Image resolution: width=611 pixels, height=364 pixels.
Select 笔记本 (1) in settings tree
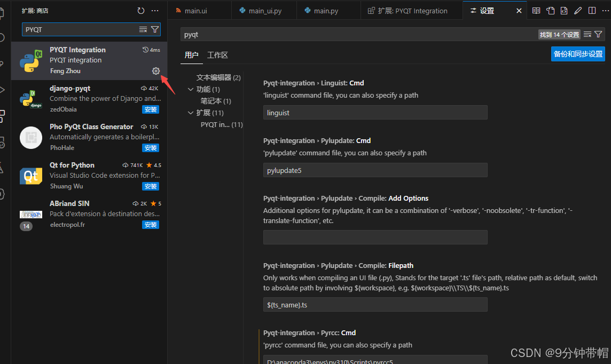coord(216,101)
